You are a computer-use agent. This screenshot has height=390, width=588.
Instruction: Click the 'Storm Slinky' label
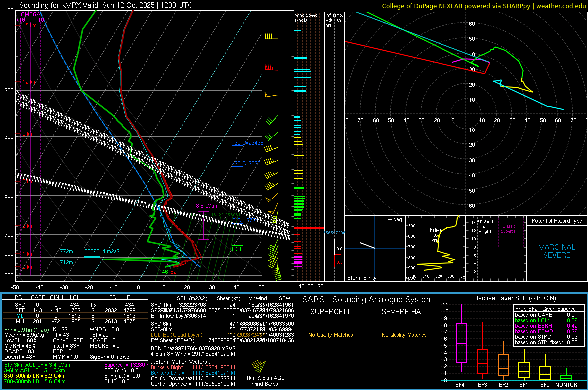pos(361,278)
